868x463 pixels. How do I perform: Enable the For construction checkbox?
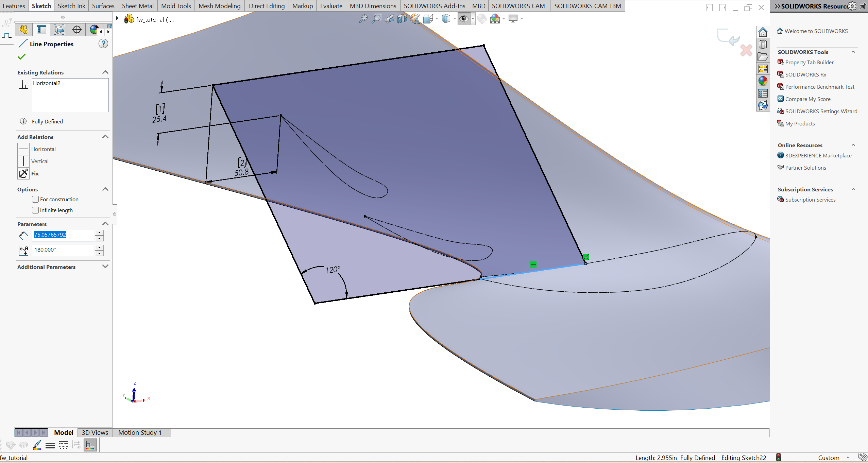35,199
